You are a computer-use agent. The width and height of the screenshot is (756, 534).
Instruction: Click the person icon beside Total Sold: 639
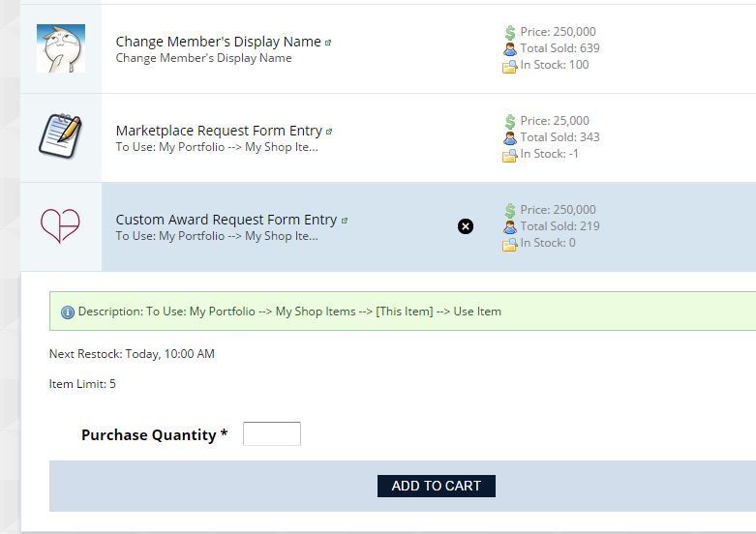click(x=510, y=48)
